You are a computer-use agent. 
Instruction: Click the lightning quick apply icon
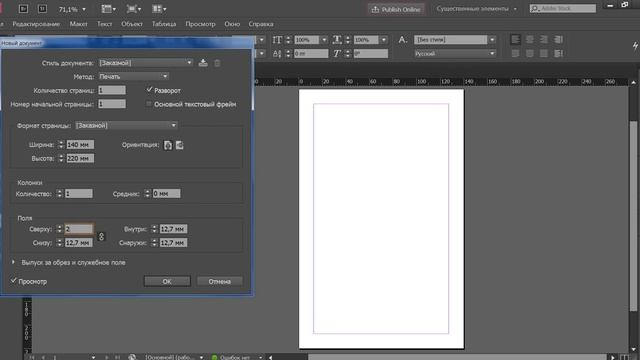coord(635,46)
